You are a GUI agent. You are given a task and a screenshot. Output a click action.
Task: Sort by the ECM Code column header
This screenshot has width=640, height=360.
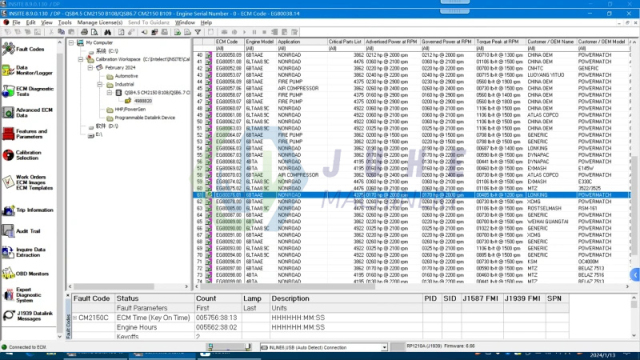pyautogui.click(x=229, y=42)
